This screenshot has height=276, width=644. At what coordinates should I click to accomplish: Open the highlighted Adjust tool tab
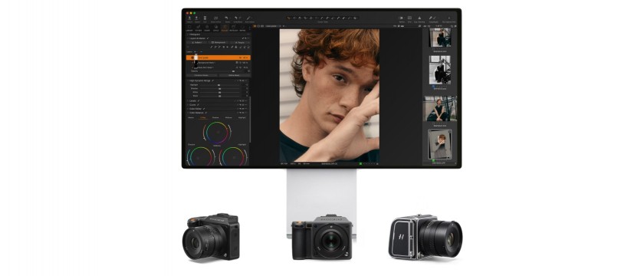tap(225, 28)
